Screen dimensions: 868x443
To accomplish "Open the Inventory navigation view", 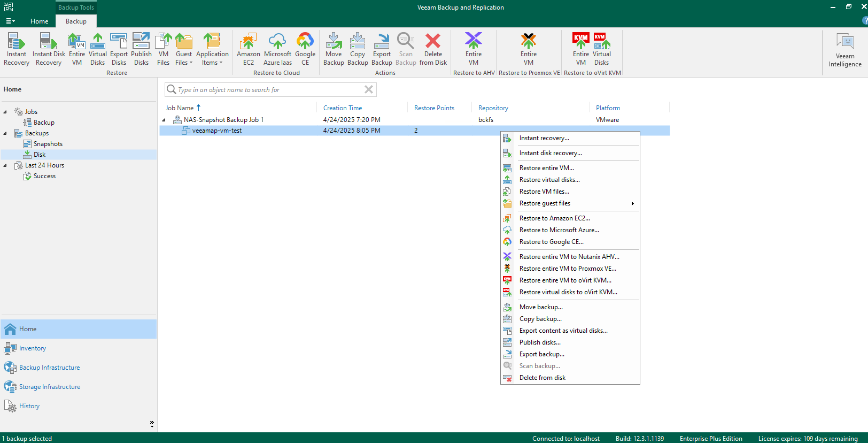I will [x=79, y=348].
